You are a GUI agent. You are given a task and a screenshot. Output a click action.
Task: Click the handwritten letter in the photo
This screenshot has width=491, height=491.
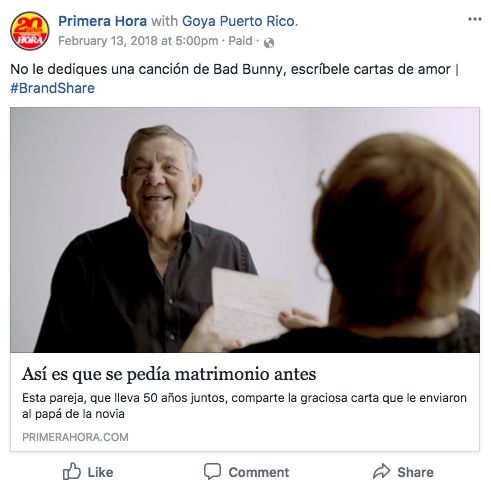[252, 305]
